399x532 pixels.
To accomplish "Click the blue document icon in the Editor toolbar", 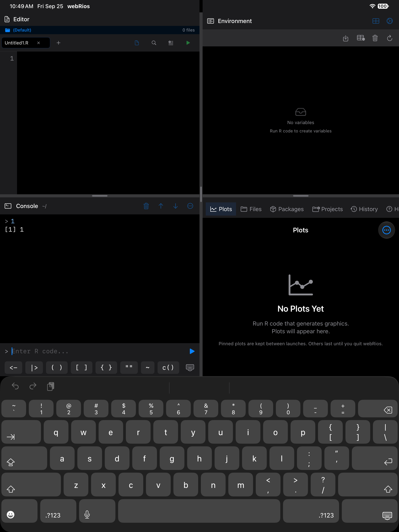I will pos(137,43).
